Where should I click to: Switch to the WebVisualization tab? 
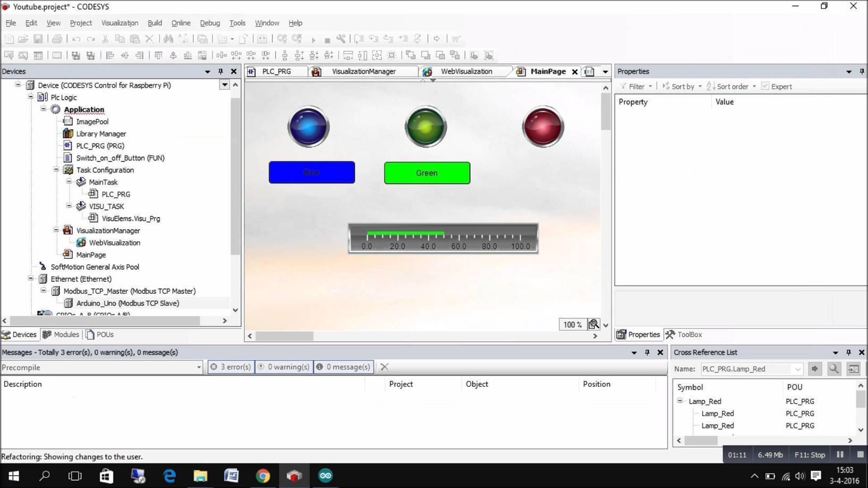466,71
